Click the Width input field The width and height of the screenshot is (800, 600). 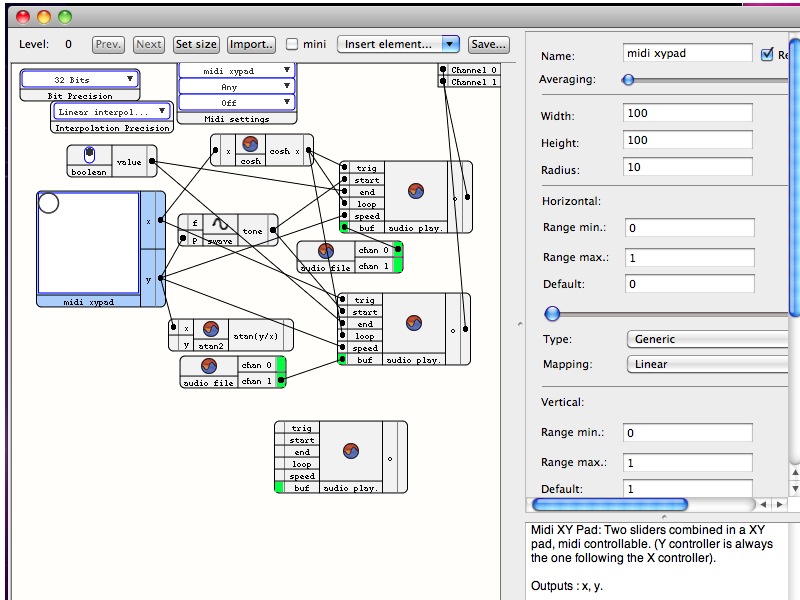point(687,113)
